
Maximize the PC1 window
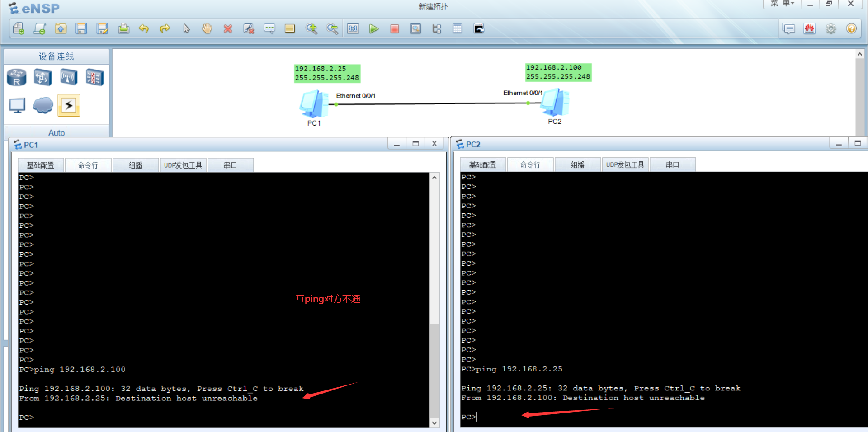coord(415,144)
